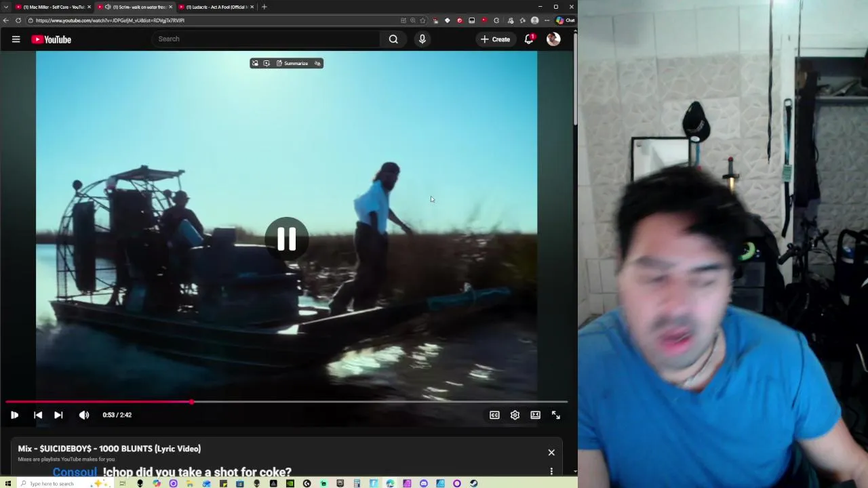Mute the video volume speaker
The width and height of the screenshot is (868, 488).
[x=84, y=415]
